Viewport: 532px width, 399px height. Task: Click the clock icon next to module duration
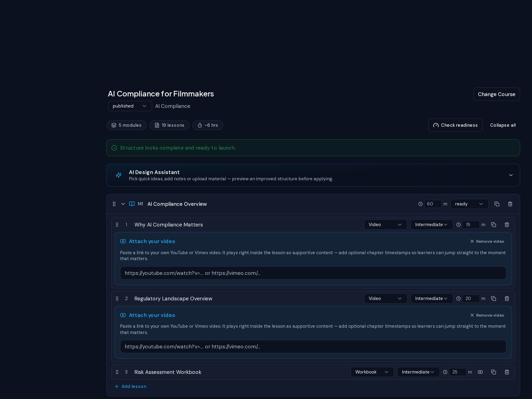[x=420, y=204]
